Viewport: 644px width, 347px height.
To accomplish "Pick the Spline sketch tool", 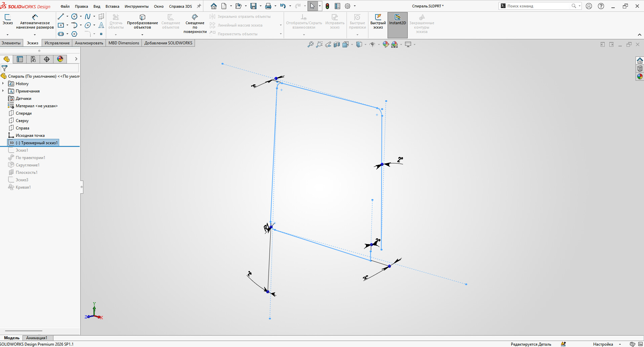I will [x=87, y=16].
